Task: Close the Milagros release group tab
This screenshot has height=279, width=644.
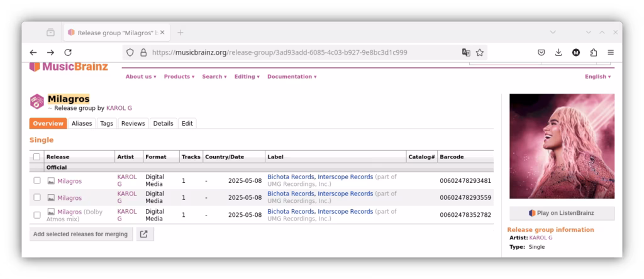Action: (163, 33)
